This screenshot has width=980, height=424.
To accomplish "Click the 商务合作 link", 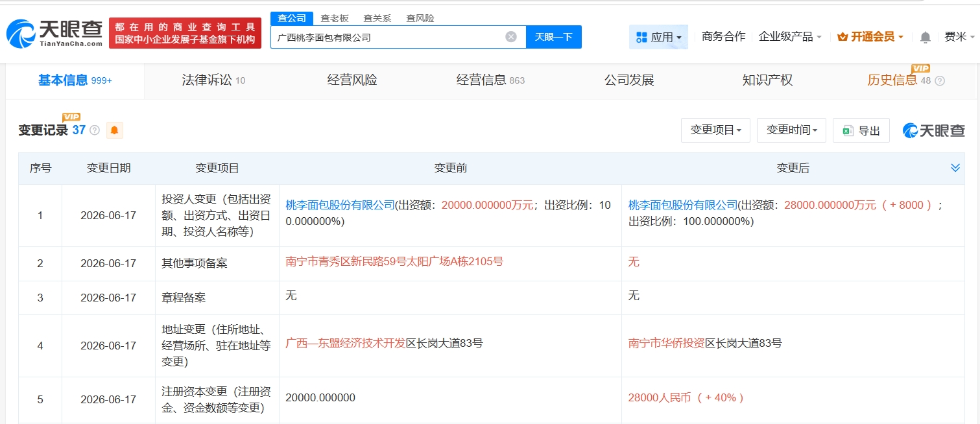I will (724, 37).
